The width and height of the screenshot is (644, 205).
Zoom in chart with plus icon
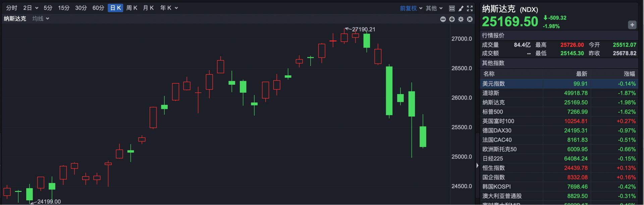click(x=452, y=19)
